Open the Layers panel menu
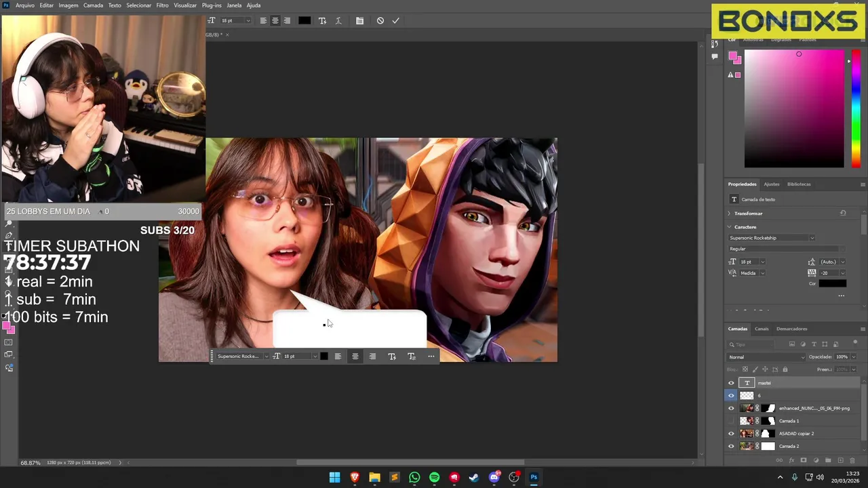This screenshot has height=488, width=868. click(x=863, y=329)
